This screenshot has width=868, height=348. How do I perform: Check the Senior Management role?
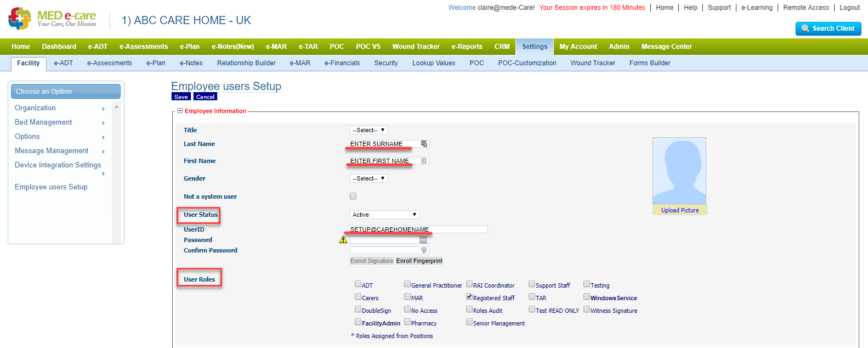[x=469, y=322]
